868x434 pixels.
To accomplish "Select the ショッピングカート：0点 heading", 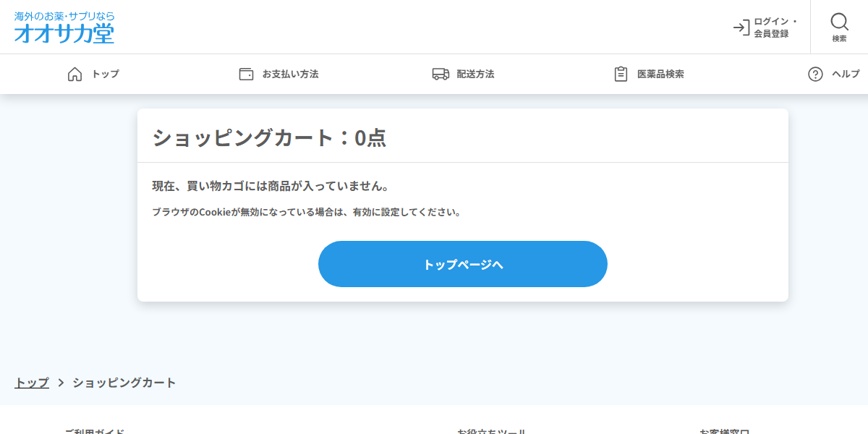I will pos(269,137).
